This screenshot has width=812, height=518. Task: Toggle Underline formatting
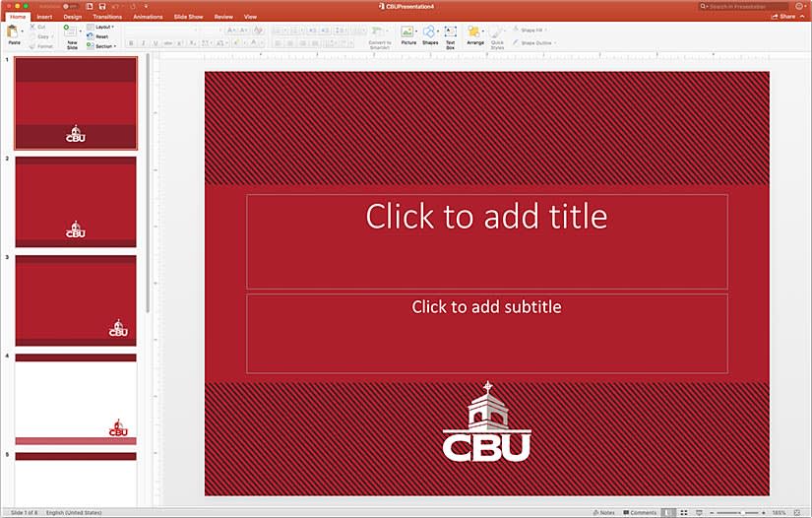click(156, 43)
